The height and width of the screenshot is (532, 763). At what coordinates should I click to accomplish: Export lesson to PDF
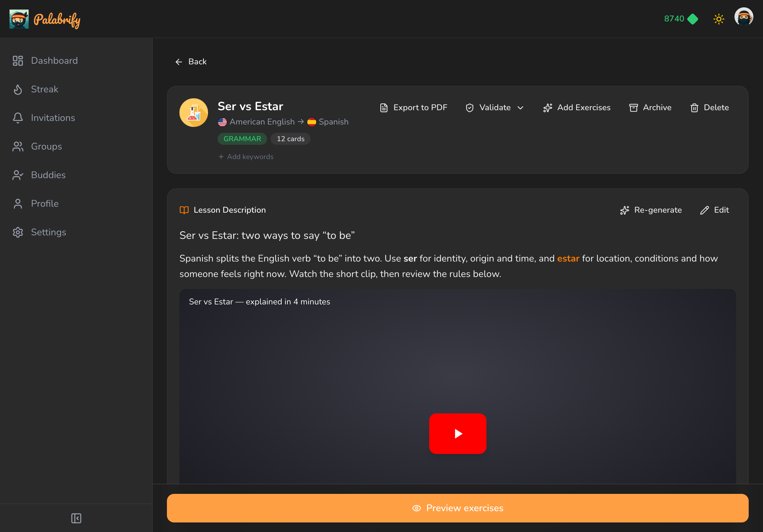(413, 108)
